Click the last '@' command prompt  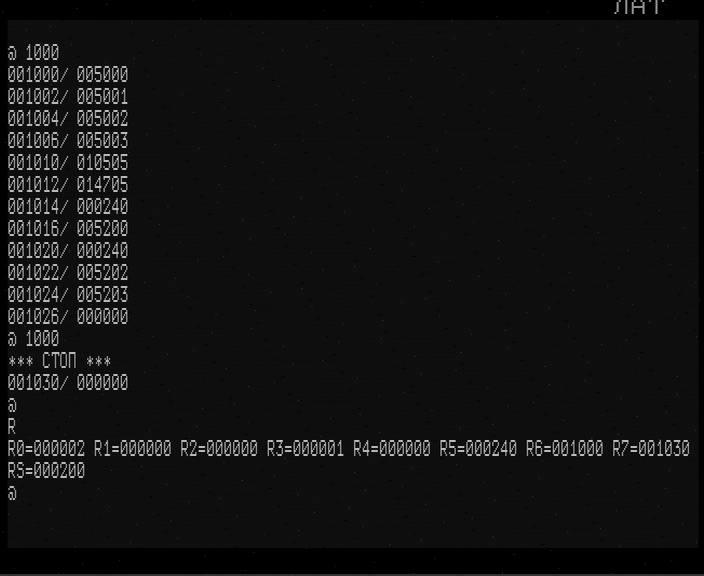(x=12, y=493)
